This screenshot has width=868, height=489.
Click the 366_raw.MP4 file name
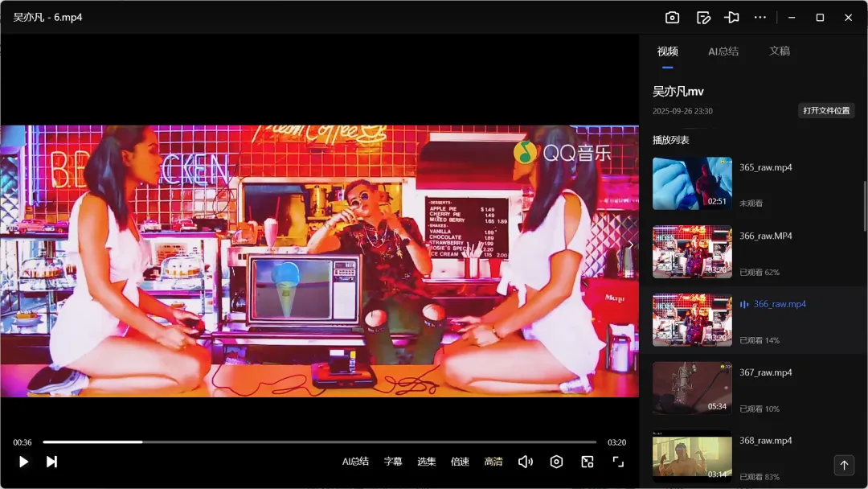click(x=766, y=236)
